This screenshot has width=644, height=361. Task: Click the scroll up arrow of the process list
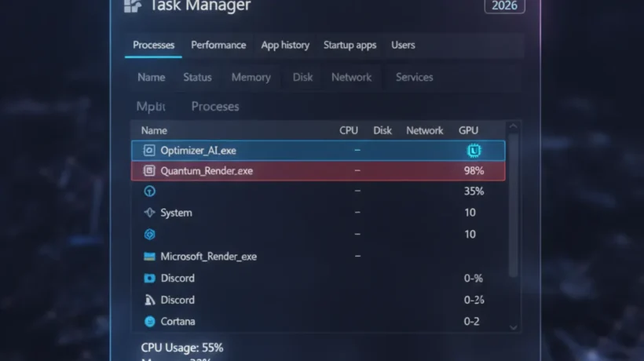click(x=514, y=126)
